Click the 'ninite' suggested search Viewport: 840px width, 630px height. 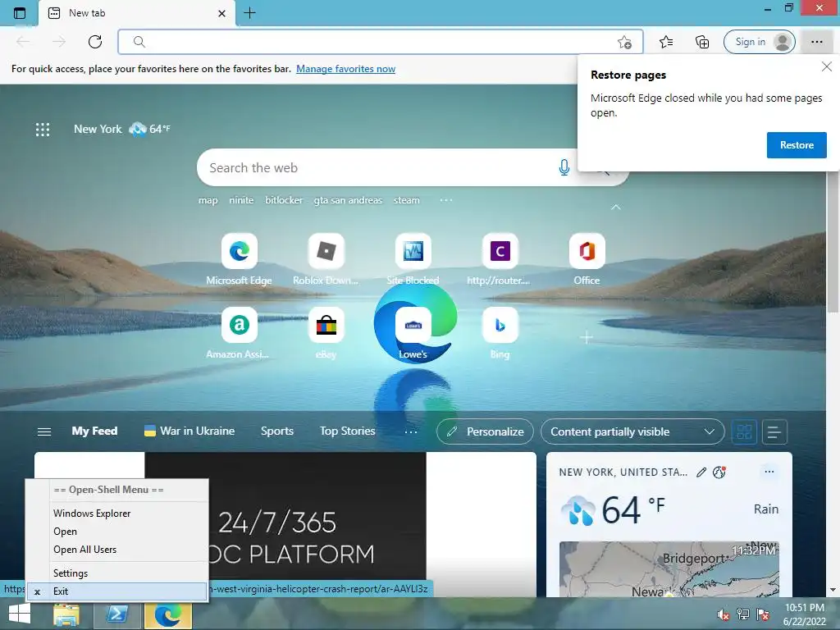(x=241, y=200)
